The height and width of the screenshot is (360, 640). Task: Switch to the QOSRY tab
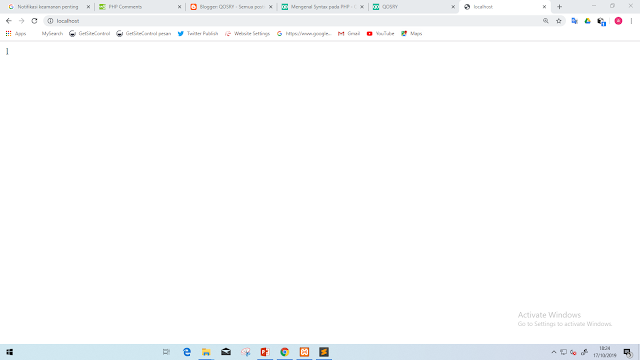coord(413,7)
